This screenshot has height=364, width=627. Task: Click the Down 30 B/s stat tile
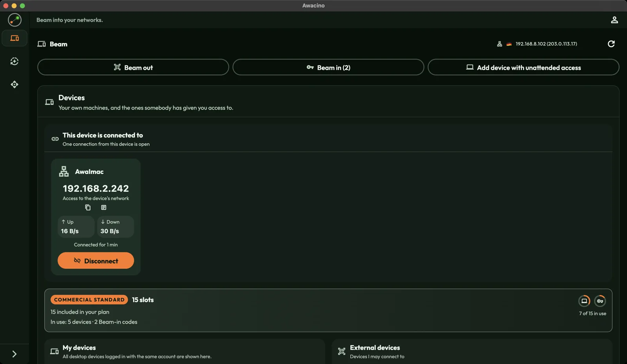pos(116,227)
